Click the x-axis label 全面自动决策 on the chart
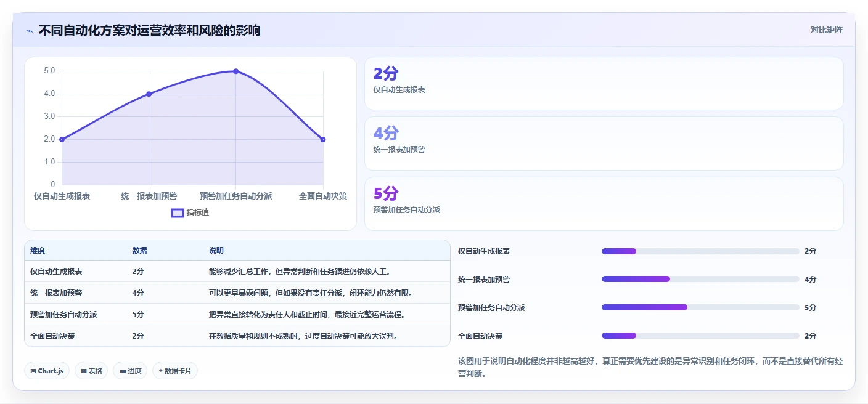Image resolution: width=868 pixels, height=404 pixels. (323, 196)
